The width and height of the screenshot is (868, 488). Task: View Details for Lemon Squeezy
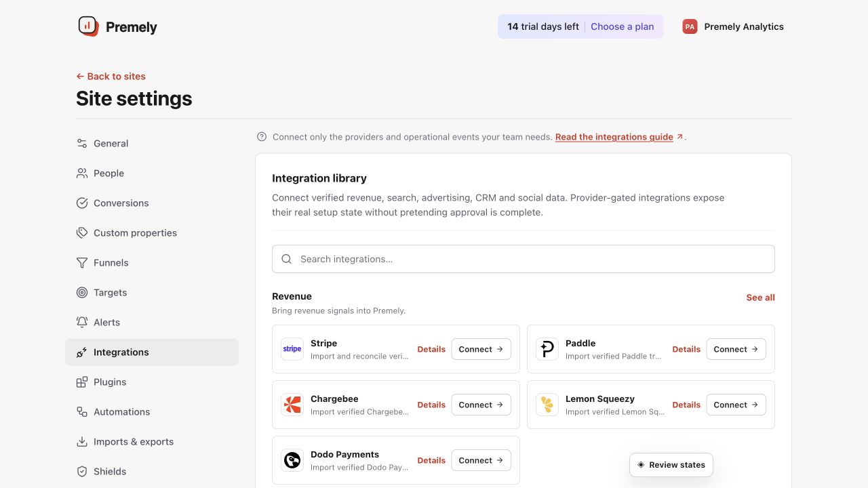tap(686, 405)
